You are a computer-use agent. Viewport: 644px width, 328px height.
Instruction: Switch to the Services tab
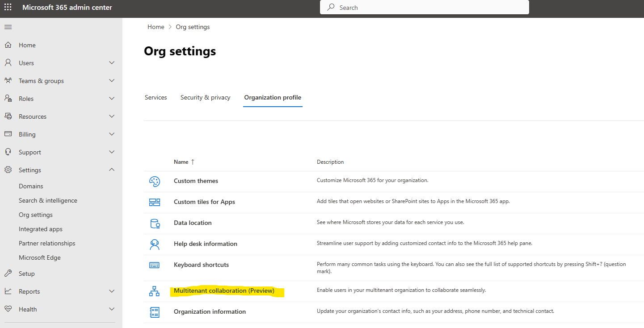pos(156,97)
